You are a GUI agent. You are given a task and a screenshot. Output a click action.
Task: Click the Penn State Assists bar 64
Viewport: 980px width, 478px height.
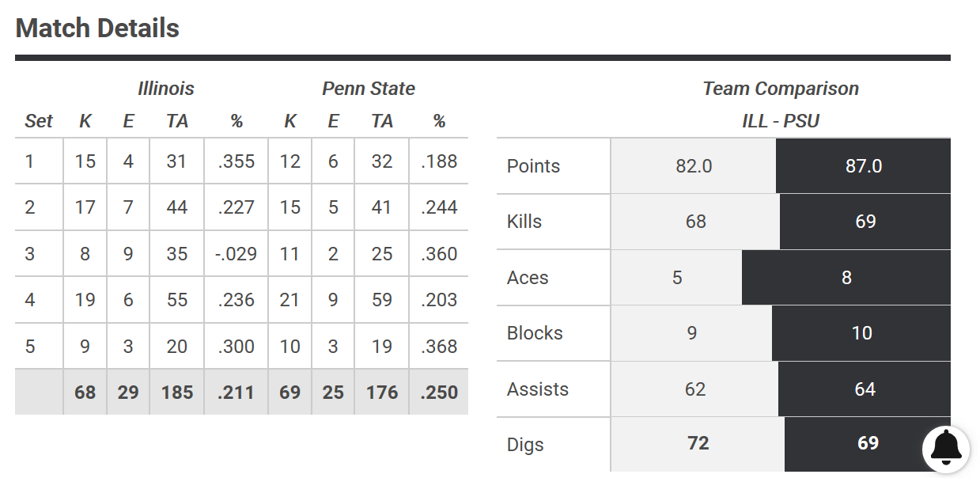(865, 389)
